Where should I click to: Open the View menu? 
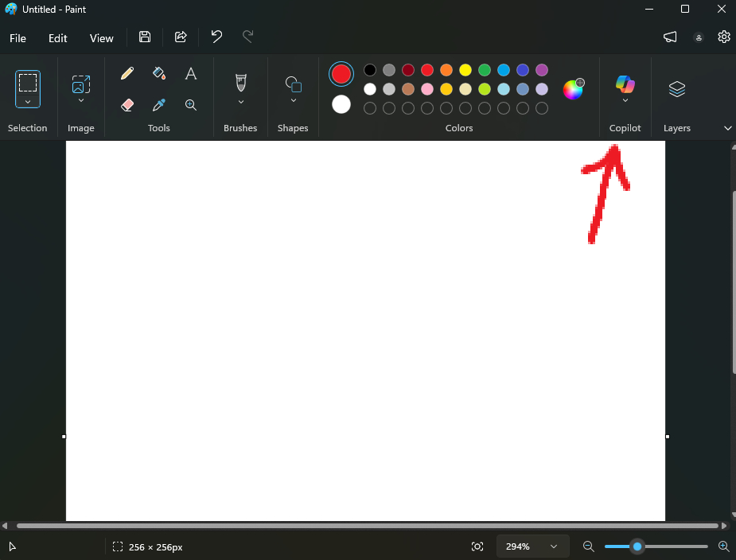coord(102,38)
